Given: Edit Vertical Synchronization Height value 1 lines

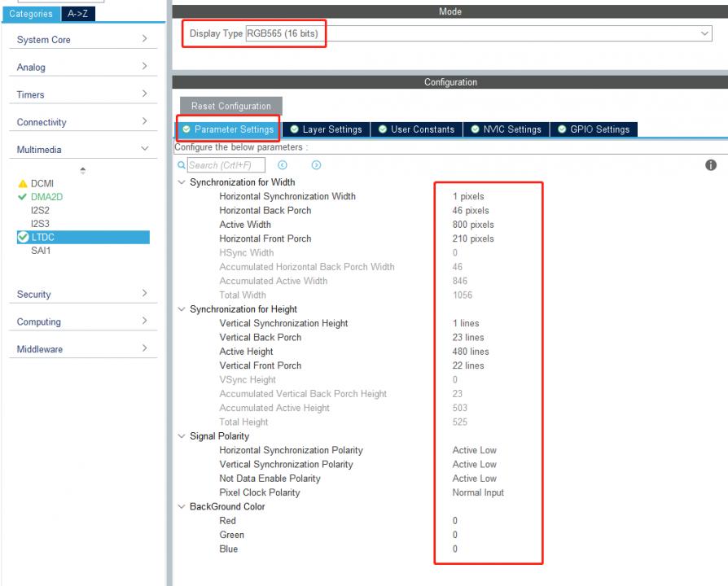Looking at the screenshot, I should [x=466, y=323].
